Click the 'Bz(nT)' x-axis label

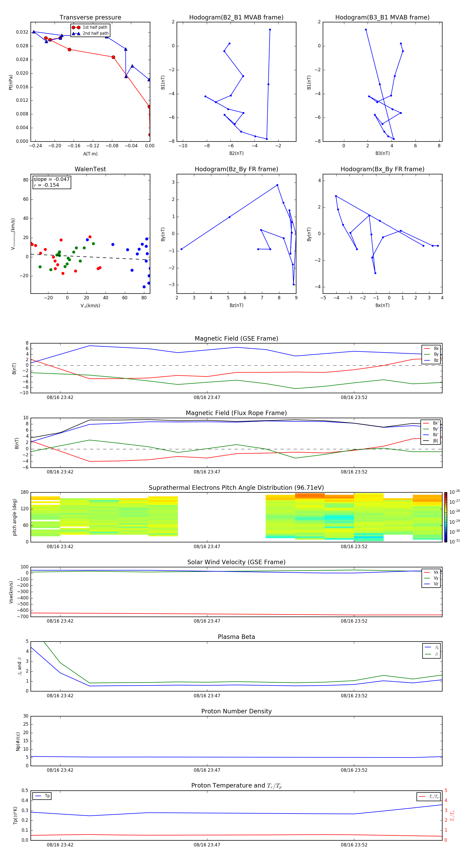click(236, 305)
